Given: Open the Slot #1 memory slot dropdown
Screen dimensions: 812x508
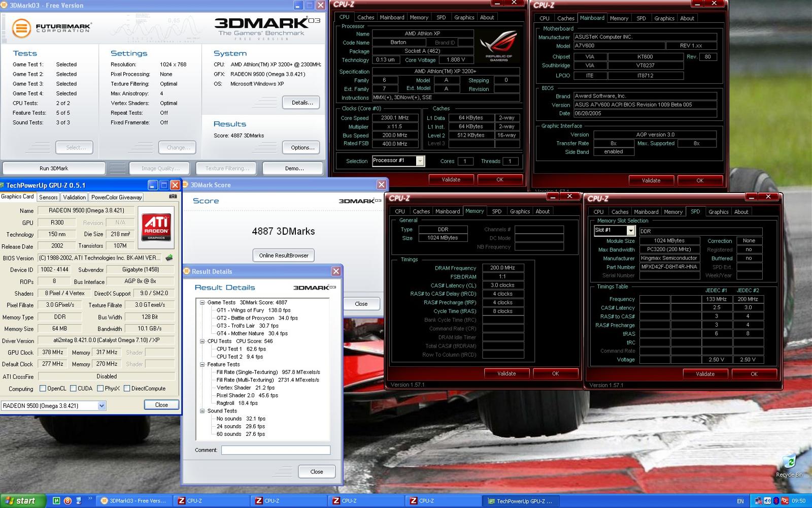Looking at the screenshot, I should (x=631, y=231).
